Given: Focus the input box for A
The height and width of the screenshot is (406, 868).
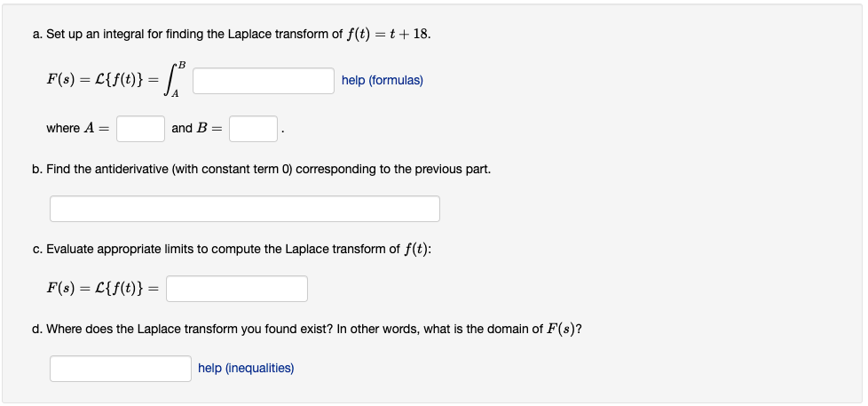Looking at the screenshot, I should point(140,129).
